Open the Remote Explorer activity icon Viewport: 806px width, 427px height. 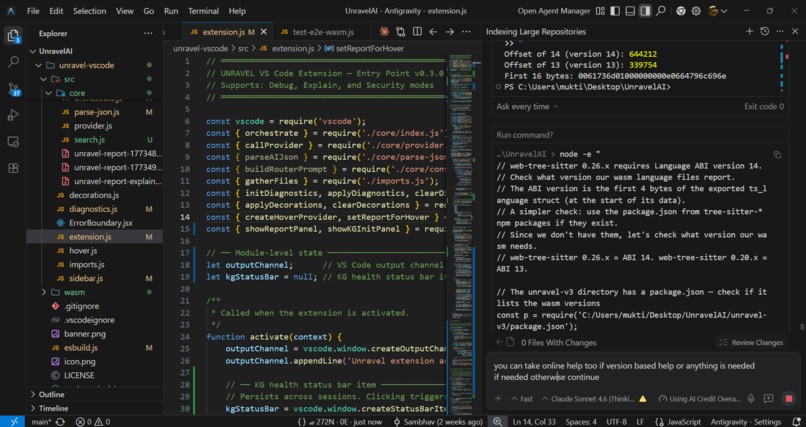tap(13, 141)
